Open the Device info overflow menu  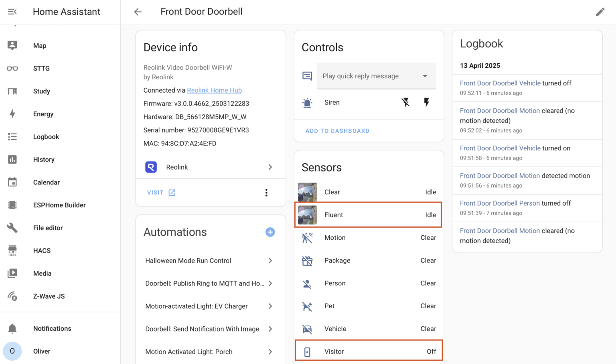click(266, 192)
